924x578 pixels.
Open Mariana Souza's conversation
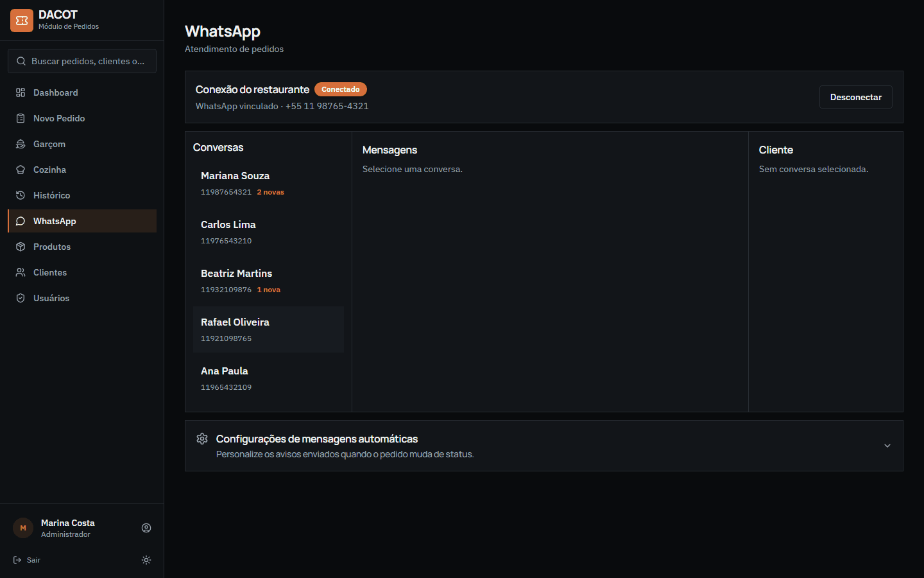(268, 183)
